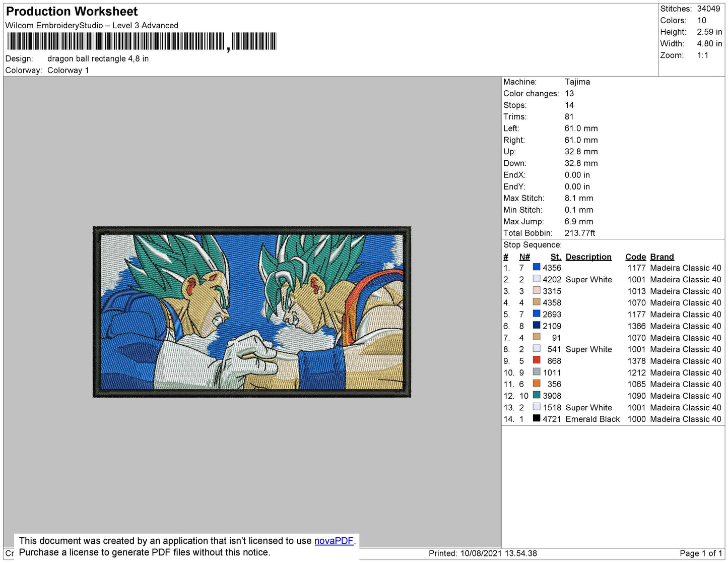Select the black Emerald Black color swatch
728x563 pixels.
coord(537,418)
